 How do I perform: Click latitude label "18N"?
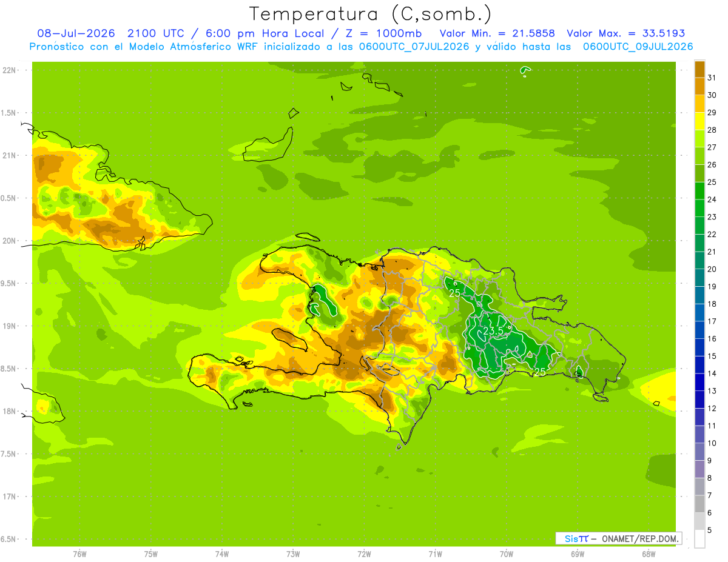(x=8, y=411)
